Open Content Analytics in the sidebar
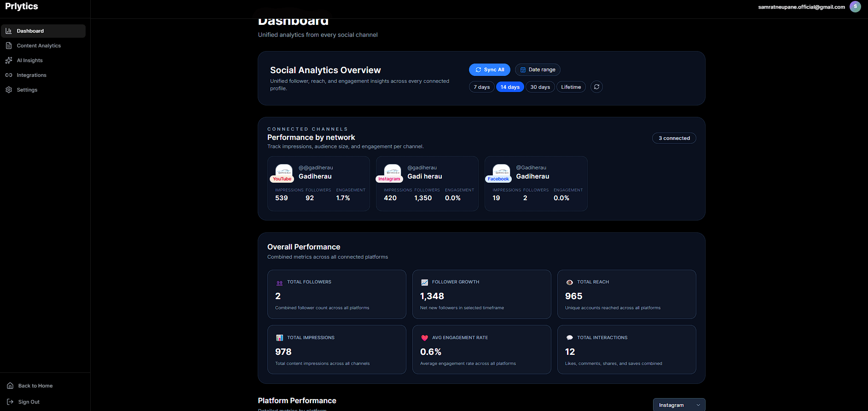The width and height of the screenshot is (868, 411). point(39,46)
